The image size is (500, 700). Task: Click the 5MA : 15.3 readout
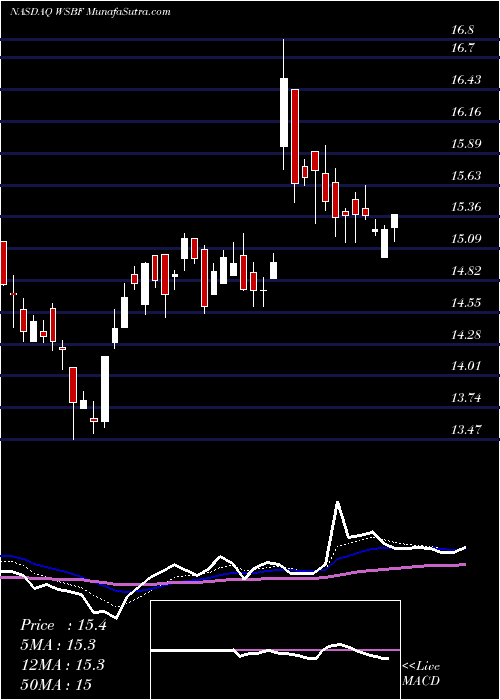tap(58, 645)
